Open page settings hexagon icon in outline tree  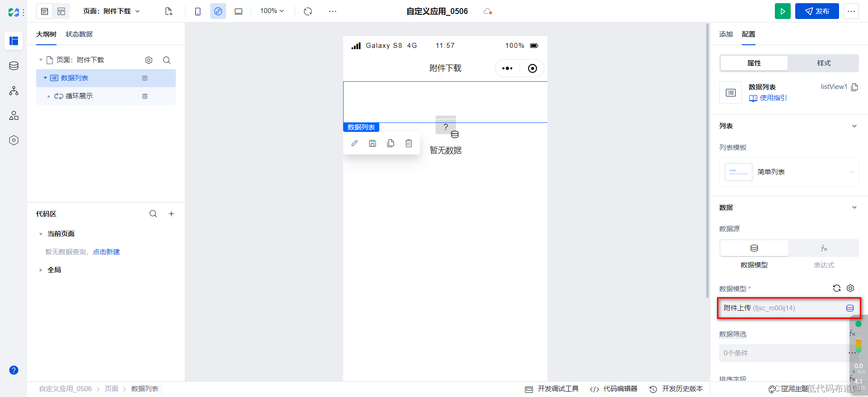[x=149, y=60]
